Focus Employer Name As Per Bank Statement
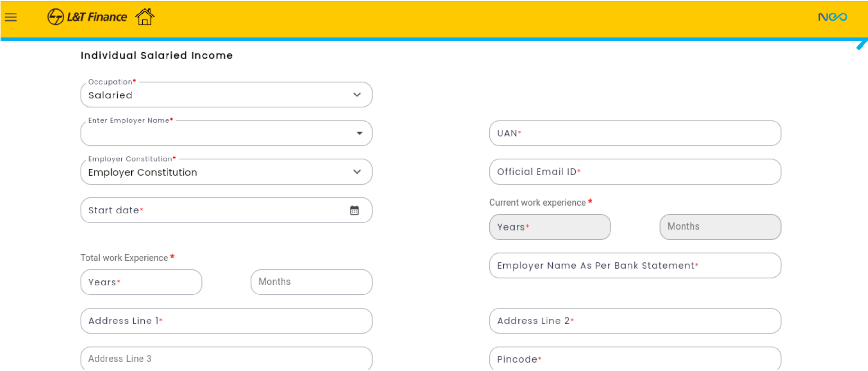Screen dimensions: 868x371 point(635,266)
